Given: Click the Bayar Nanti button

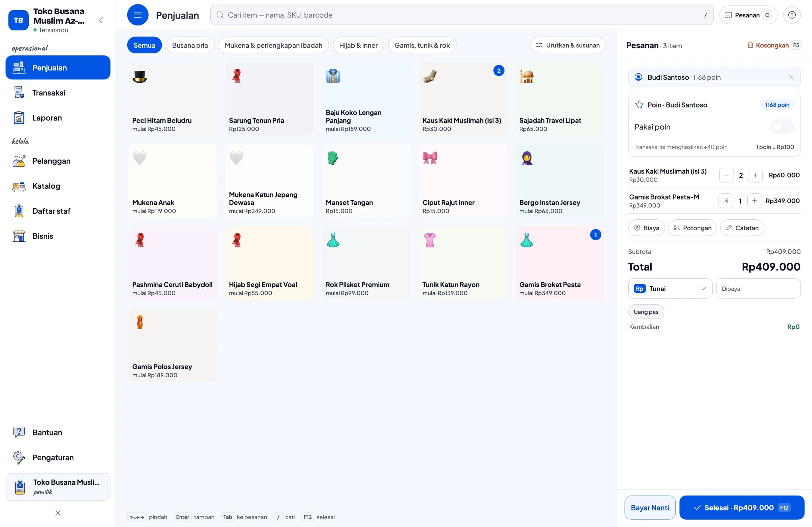Looking at the screenshot, I should point(650,508).
